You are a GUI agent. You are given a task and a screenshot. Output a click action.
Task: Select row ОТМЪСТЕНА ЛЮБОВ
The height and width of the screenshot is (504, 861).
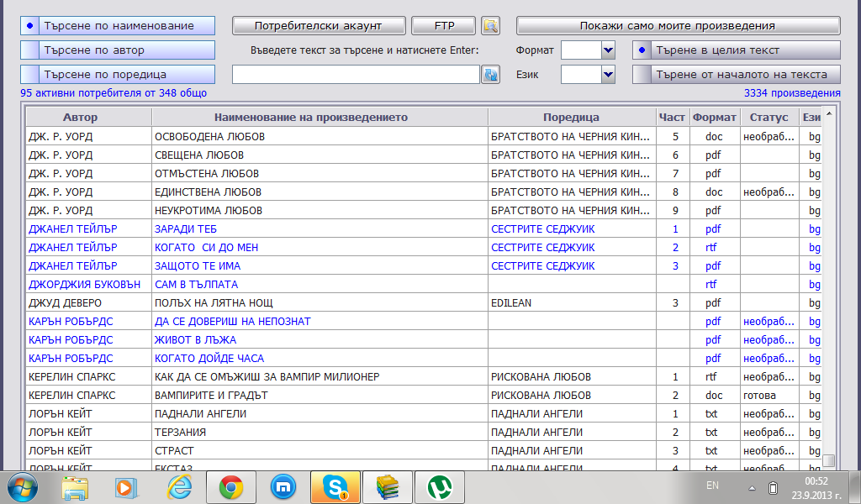(424, 173)
